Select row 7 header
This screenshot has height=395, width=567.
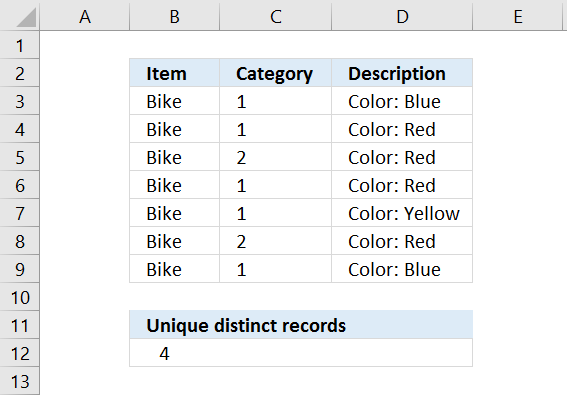(x=20, y=213)
